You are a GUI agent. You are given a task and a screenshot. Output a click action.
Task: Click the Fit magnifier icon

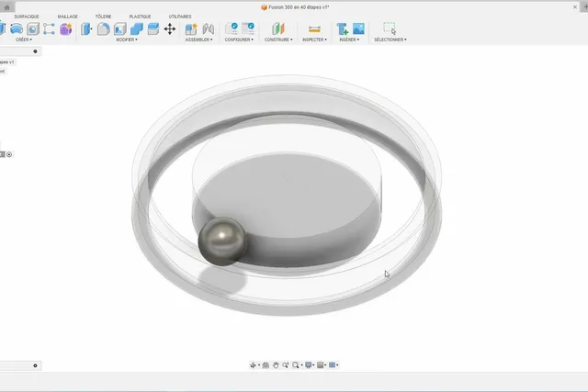pyautogui.click(x=296, y=365)
